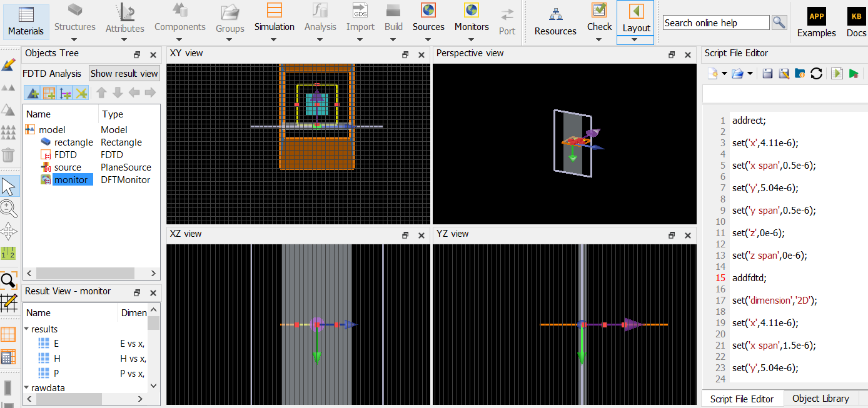Save the script file with floppy icon
The height and width of the screenshot is (408, 868).
click(x=767, y=74)
